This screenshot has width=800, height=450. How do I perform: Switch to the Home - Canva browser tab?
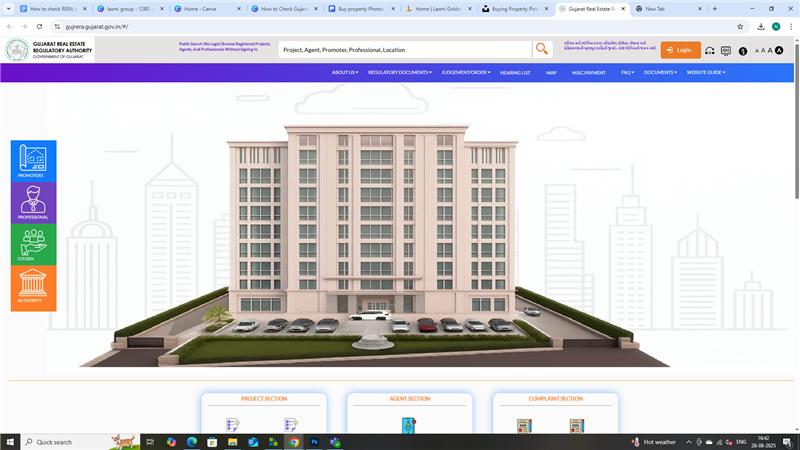[207, 8]
